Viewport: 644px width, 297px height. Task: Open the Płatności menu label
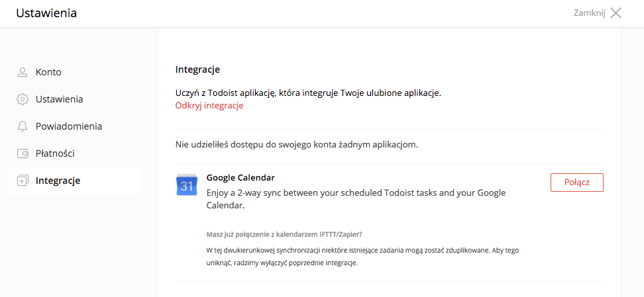click(55, 154)
